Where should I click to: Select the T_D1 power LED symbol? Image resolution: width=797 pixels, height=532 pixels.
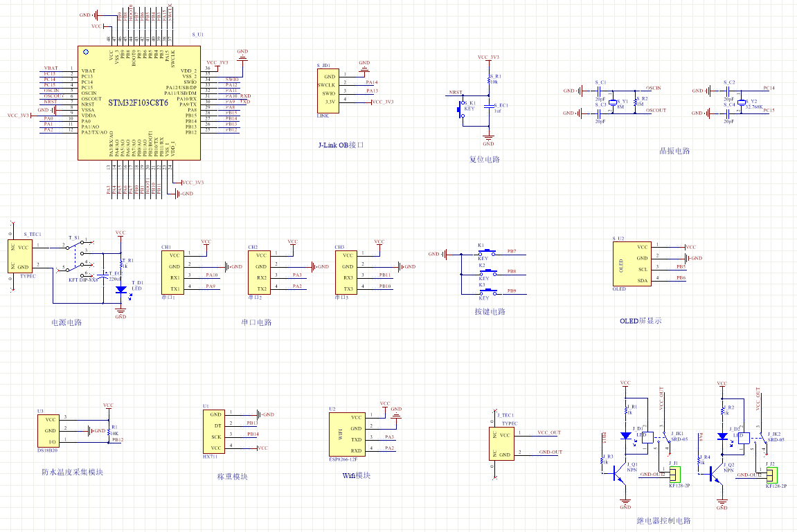[120, 289]
